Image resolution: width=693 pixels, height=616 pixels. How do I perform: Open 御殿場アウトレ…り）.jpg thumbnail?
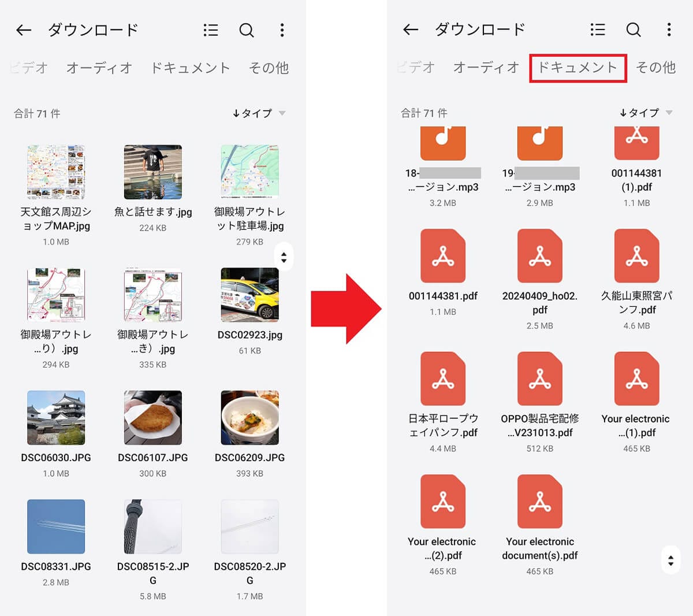tap(56, 295)
